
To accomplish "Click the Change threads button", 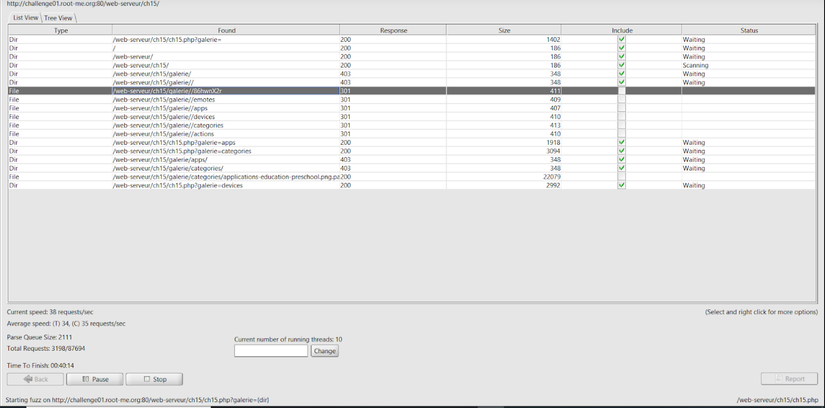I will click(x=325, y=351).
